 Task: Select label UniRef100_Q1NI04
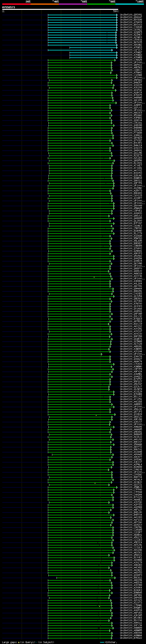pyautogui.click(x=131, y=120)
